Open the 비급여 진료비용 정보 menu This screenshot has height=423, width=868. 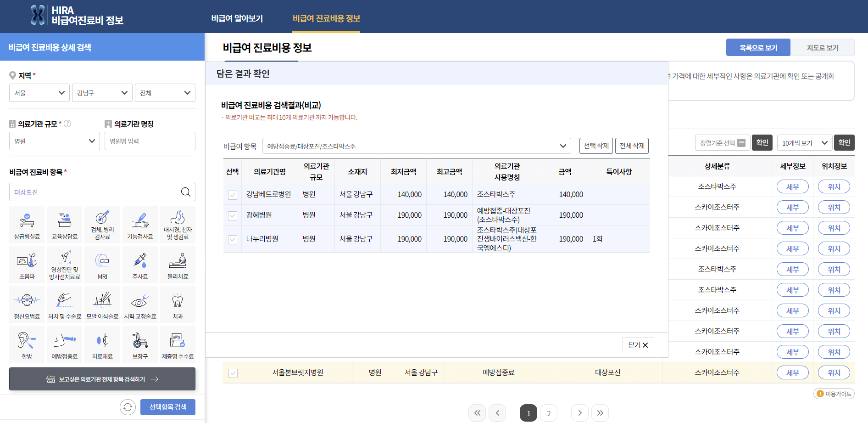tap(326, 18)
